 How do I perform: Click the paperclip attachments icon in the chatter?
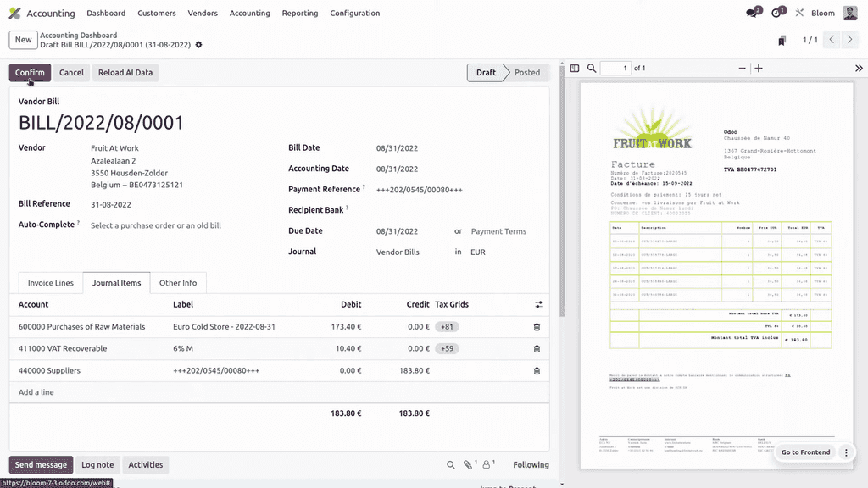point(467,464)
